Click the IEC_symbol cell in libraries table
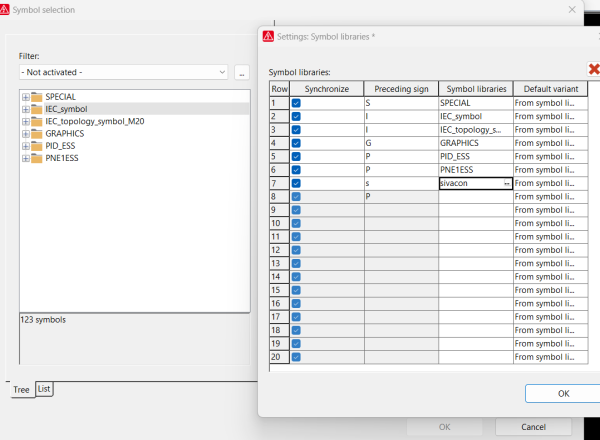600x440 pixels. tap(476, 117)
